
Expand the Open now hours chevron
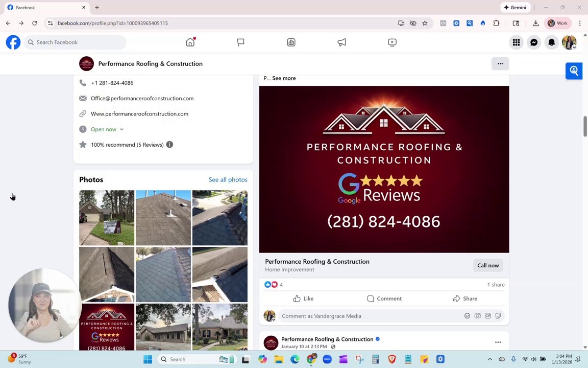121,129
